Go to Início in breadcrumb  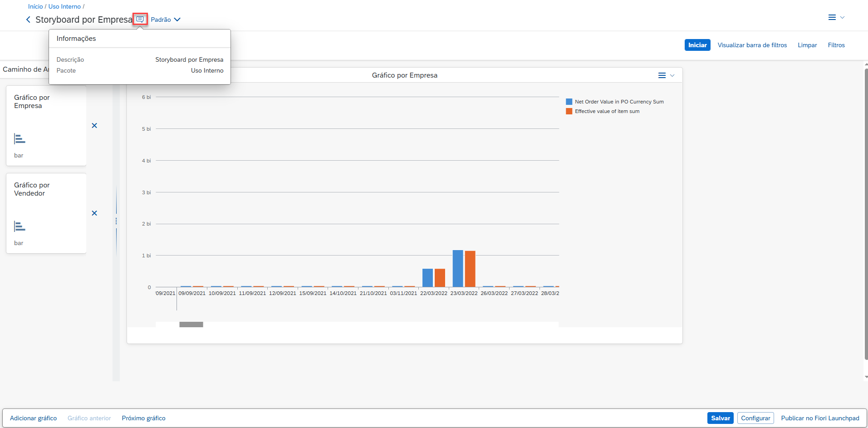tap(35, 6)
